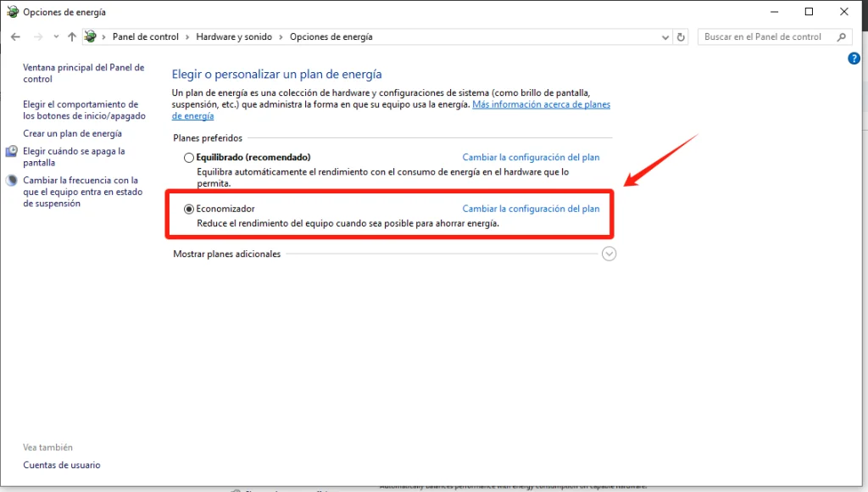Go up one level with up arrow
The image size is (868, 492).
(x=72, y=37)
